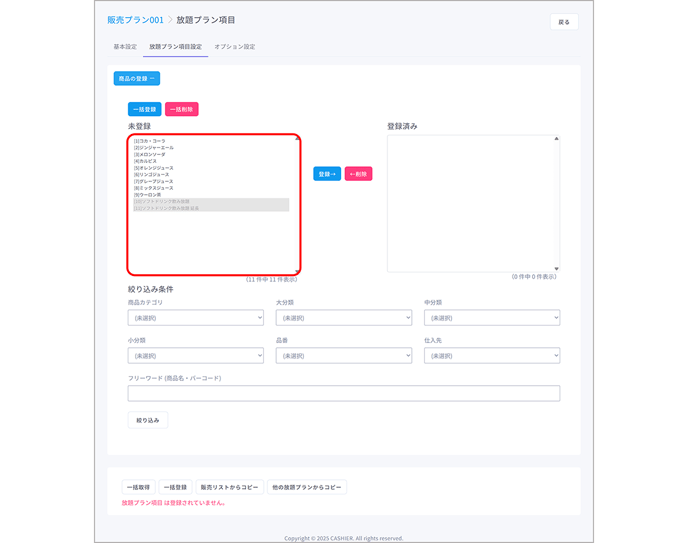Open the オプション設定 tab
688x543 pixels.
[235, 46]
